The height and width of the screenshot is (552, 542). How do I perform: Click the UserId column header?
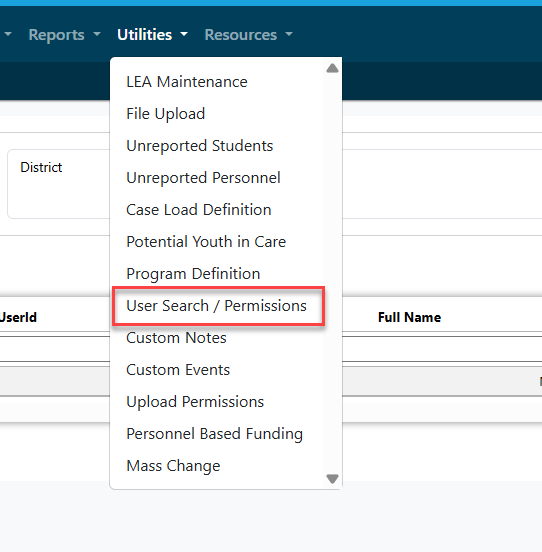pyautogui.click(x=18, y=317)
